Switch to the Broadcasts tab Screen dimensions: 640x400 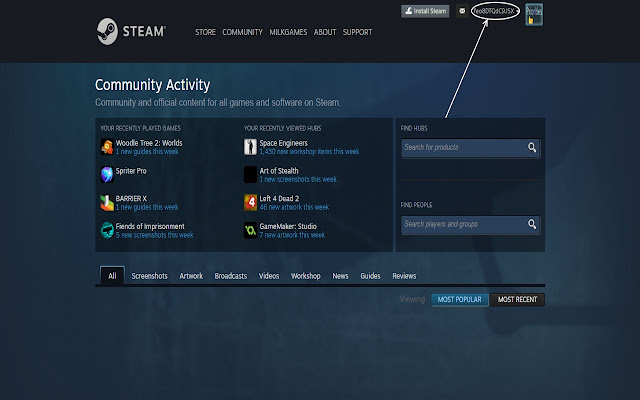(x=231, y=276)
